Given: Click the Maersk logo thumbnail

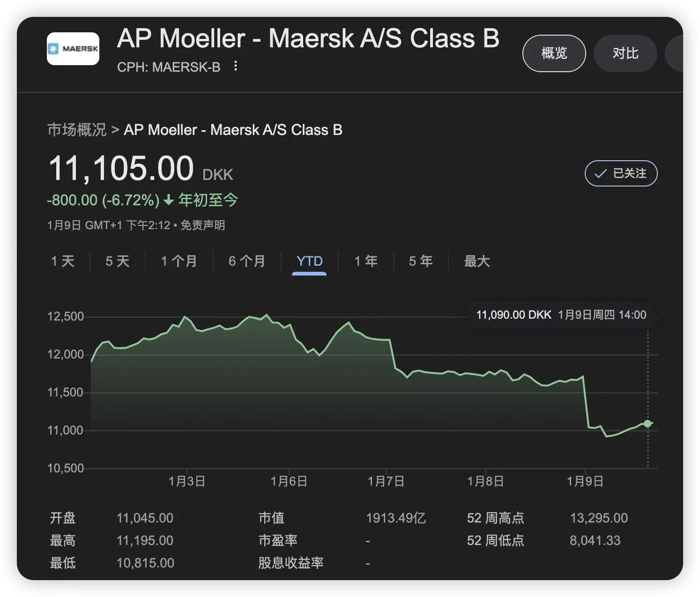Looking at the screenshot, I should [73, 49].
